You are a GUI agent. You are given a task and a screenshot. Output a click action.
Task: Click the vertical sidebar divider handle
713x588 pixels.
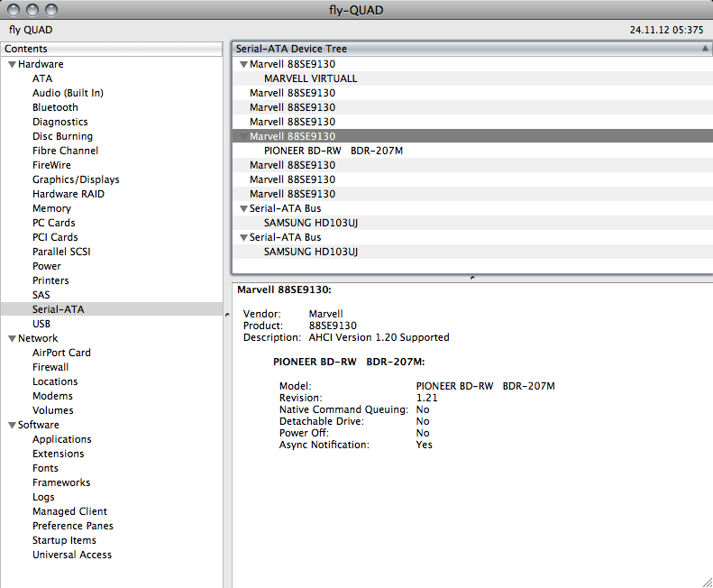(x=227, y=313)
